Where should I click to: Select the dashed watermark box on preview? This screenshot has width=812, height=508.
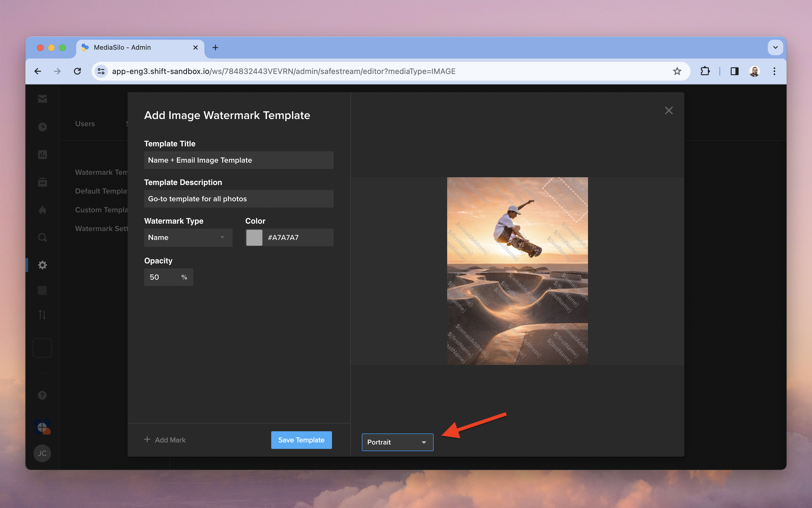click(565, 200)
